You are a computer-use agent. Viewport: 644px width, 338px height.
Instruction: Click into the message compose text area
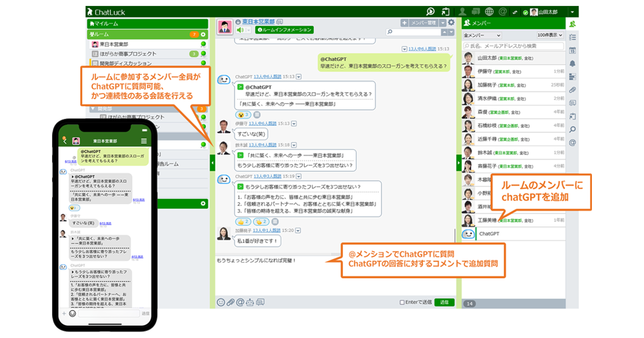pos(335,275)
